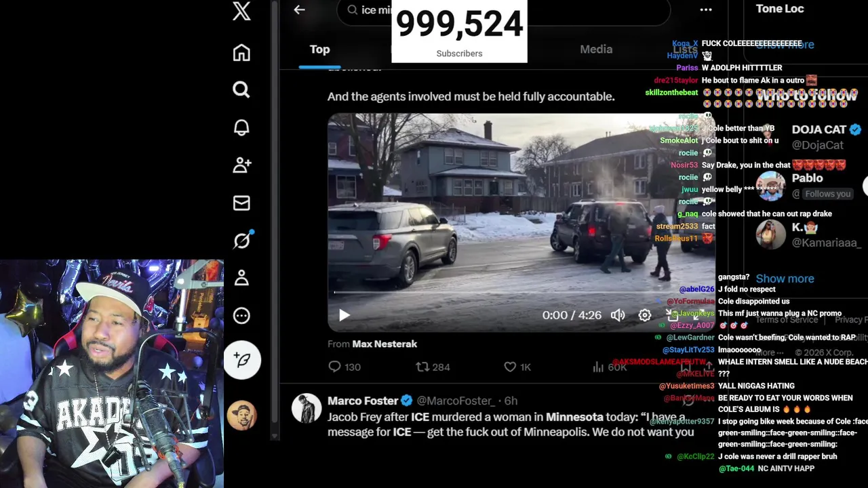Viewport: 868px width, 488px height.
Task: Like the post with 1K likes
Action: 517,367
